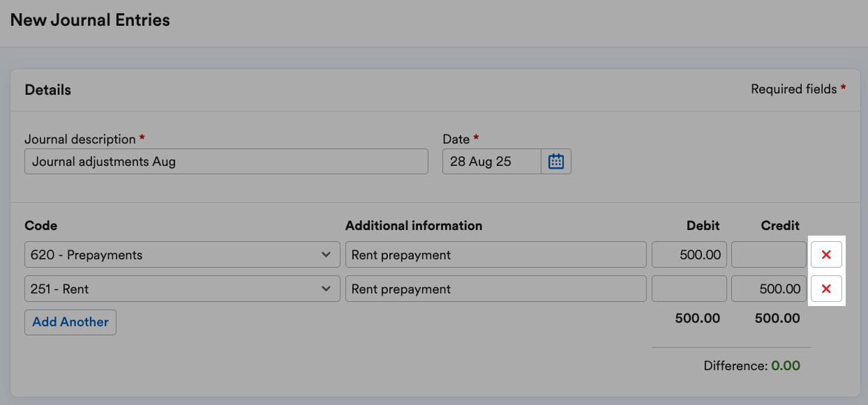Open the 251 - Rent code dropdown
The image size is (868, 405).
pyautogui.click(x=182, y=289)
